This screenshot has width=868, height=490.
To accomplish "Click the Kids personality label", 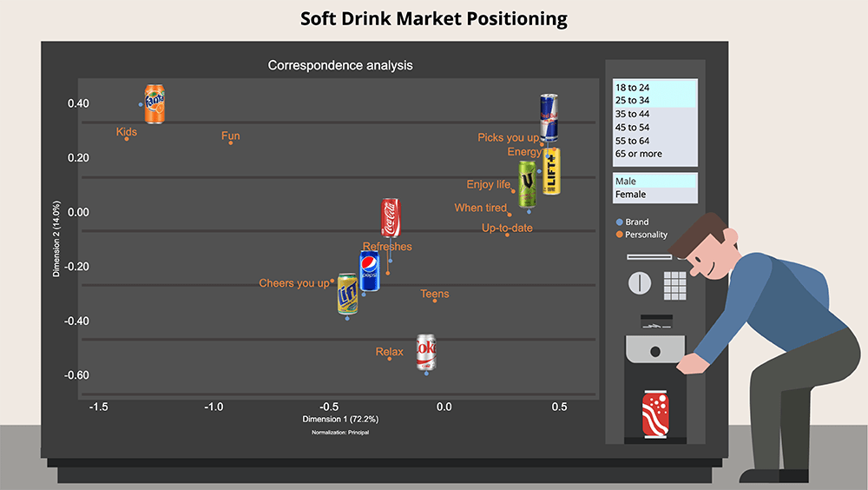I will point(127,133).
